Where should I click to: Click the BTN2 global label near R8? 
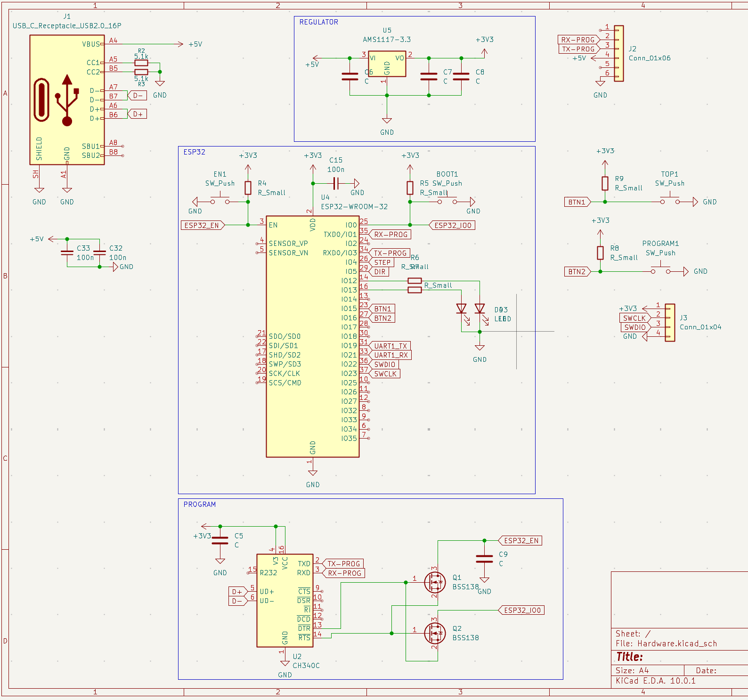point(577,272)
